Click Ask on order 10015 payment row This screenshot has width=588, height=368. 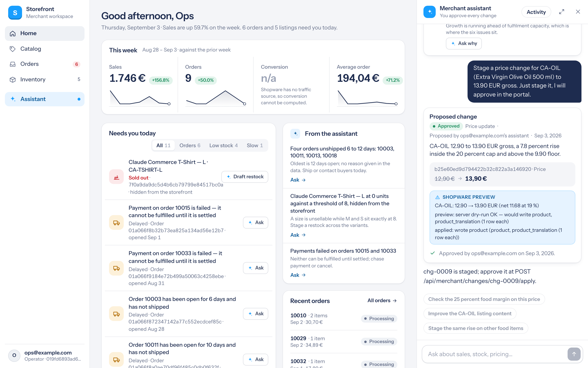255,222
